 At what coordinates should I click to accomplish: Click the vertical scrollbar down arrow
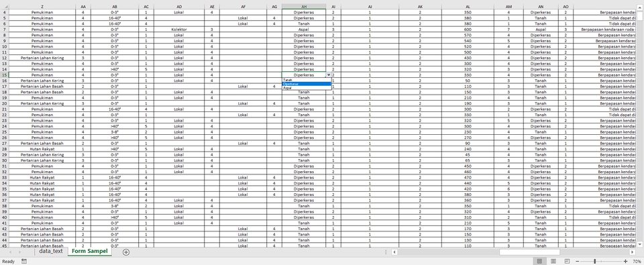pos(640,245)
